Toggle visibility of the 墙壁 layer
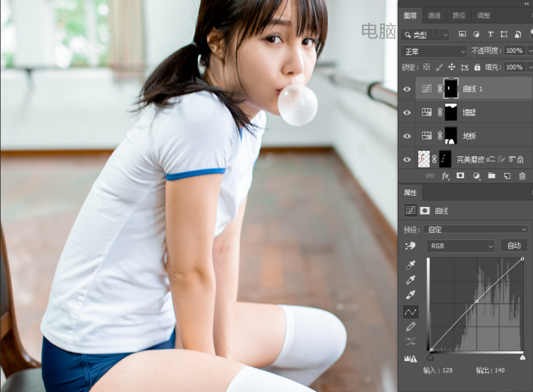Screen dimensions: 533x392 pos(407,113)
